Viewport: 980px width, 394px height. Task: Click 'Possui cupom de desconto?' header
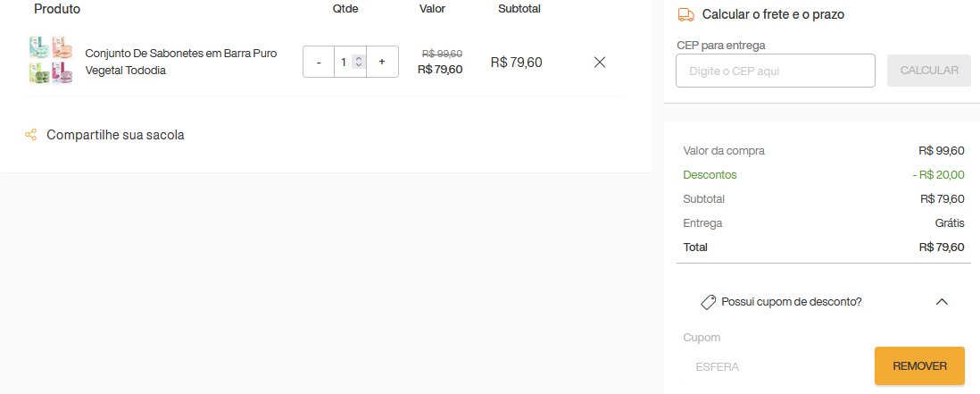click(x=792, y=302)
